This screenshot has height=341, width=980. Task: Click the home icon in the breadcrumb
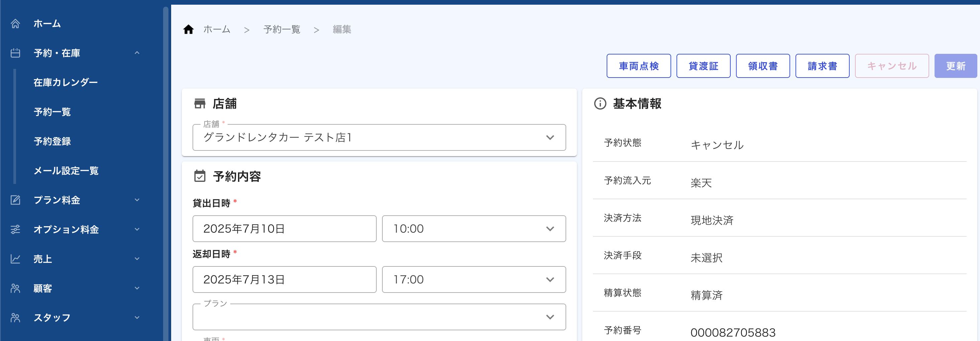tap(188, 29)
